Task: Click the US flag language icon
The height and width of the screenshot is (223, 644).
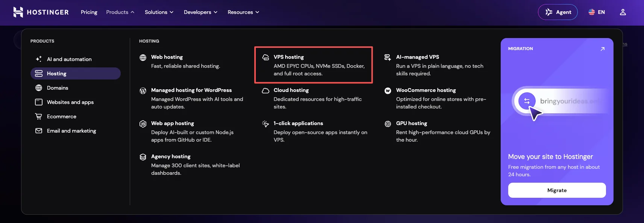Action: coord(592,12)
